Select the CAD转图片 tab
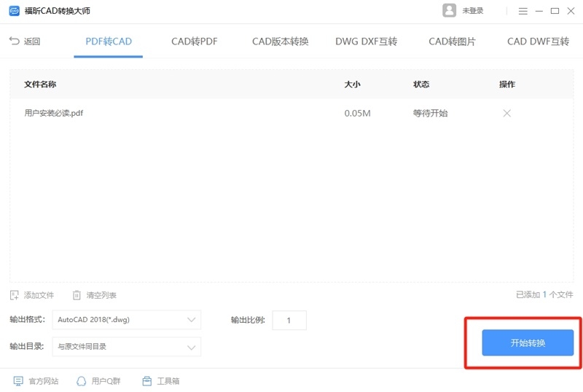The image size is (583, 392). [452, 42]
